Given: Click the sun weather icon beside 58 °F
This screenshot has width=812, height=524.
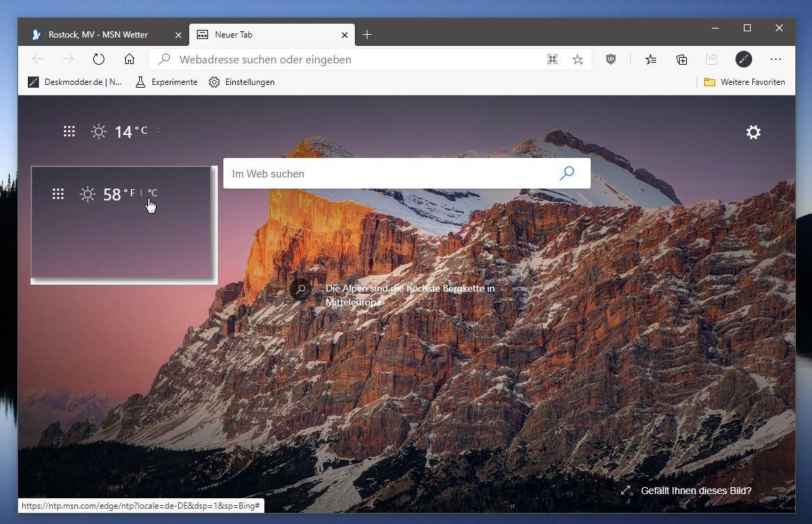Looking at the screenshot, I should 88,194.
